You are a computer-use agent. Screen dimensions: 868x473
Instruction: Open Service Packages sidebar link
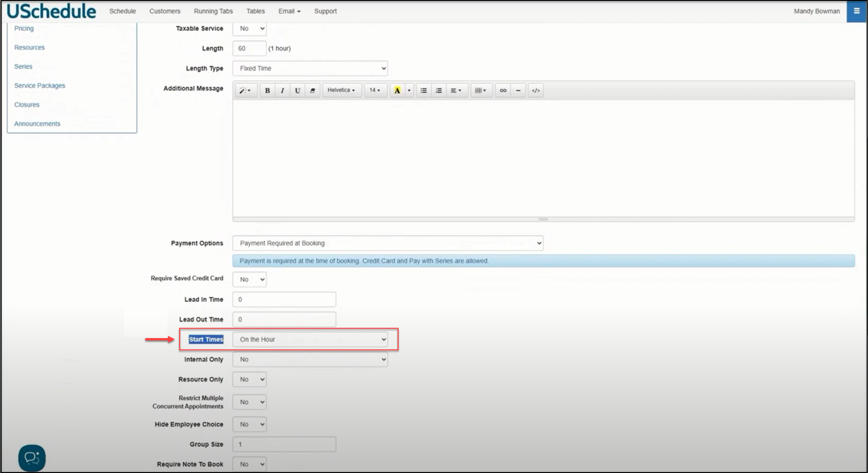click(40, 86)
